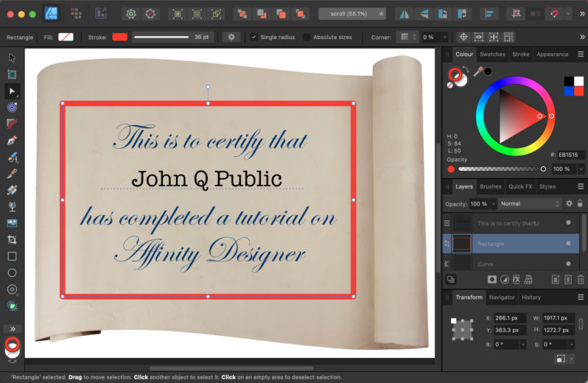Enable the Absolute sizes checkbox
588x383 pixels.
tap(307, 37)
